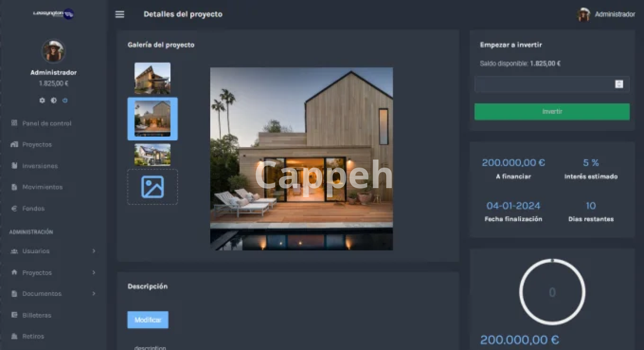Image resolution: width=644 pixels, height=350 pixels.
Task: Click the blue Modificar button
Action: click(x=148, y=320)
